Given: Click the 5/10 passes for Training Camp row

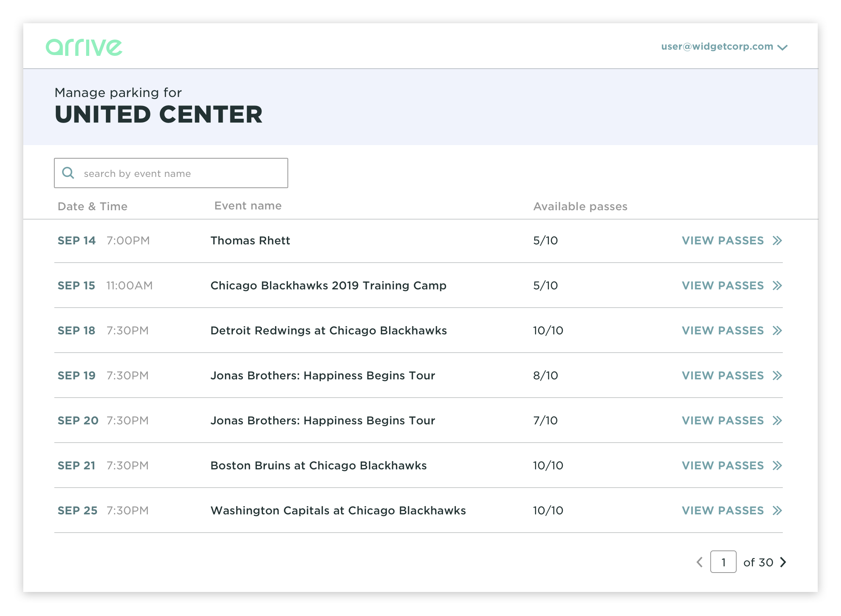Looking at the screenshot, I should [545, 286].
